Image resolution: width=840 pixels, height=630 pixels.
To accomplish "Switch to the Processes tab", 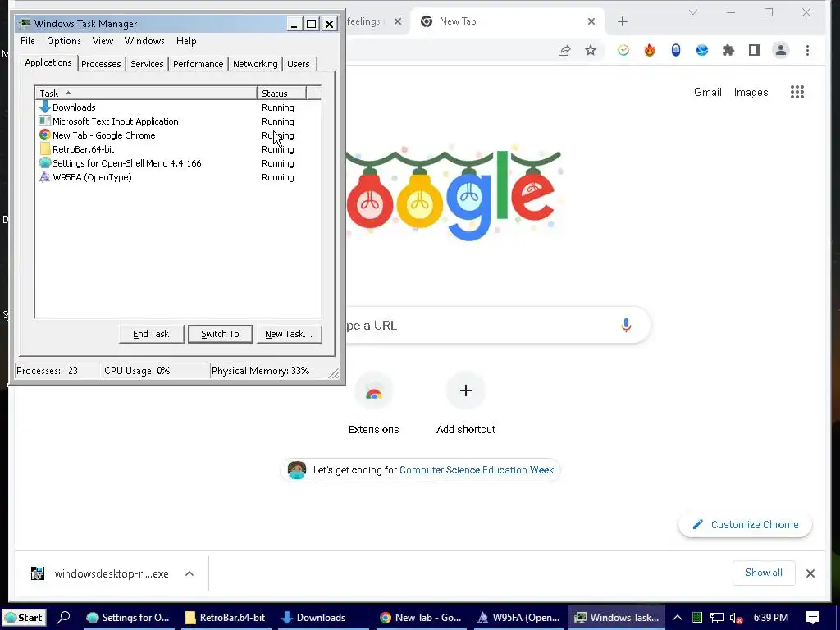I will [101, 64].
